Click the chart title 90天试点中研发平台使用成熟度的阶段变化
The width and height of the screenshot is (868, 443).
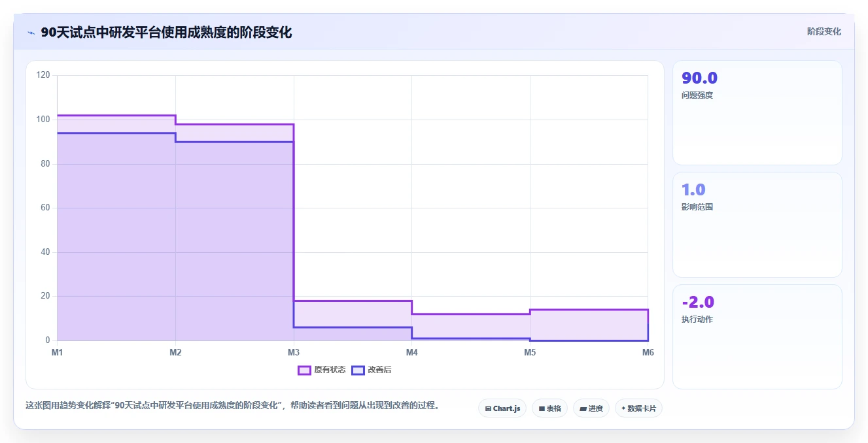click(166, 32)
